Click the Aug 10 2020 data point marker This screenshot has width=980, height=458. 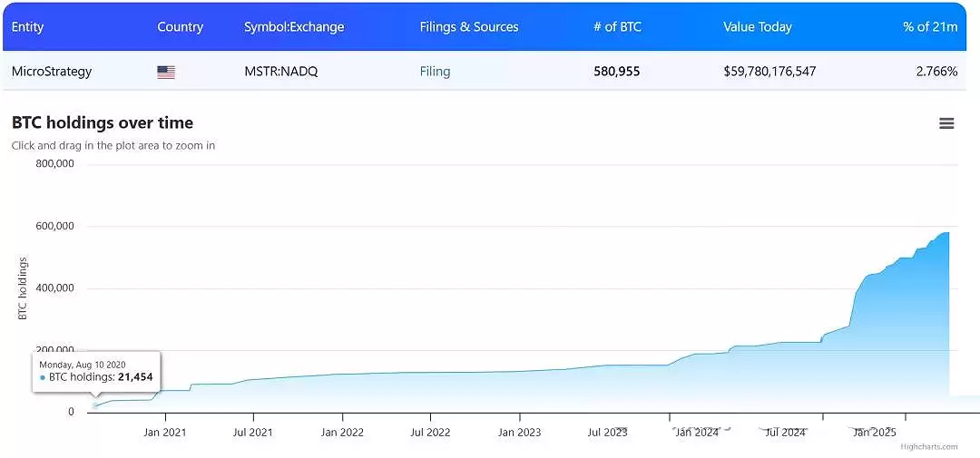point(95,405)
